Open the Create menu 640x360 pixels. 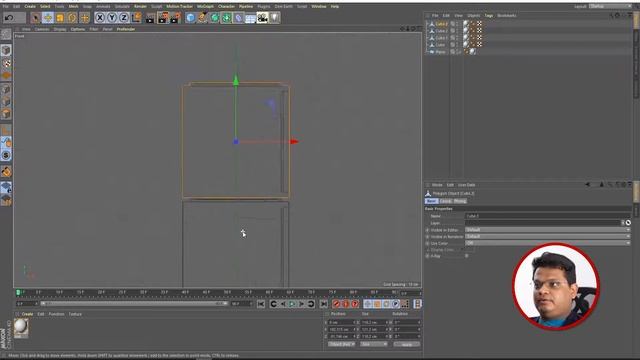30,7
